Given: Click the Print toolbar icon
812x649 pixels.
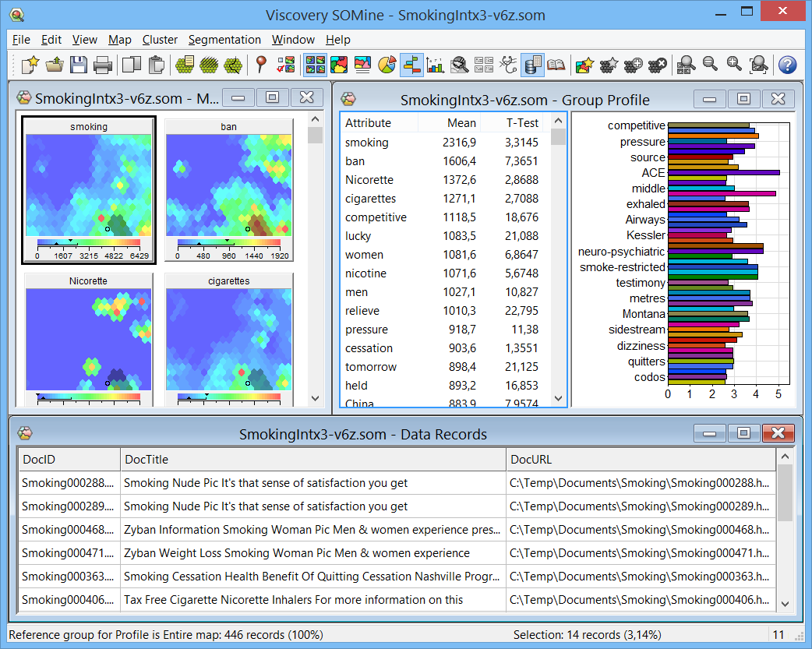Looking at the screenshot, I should tap(102, 65).
